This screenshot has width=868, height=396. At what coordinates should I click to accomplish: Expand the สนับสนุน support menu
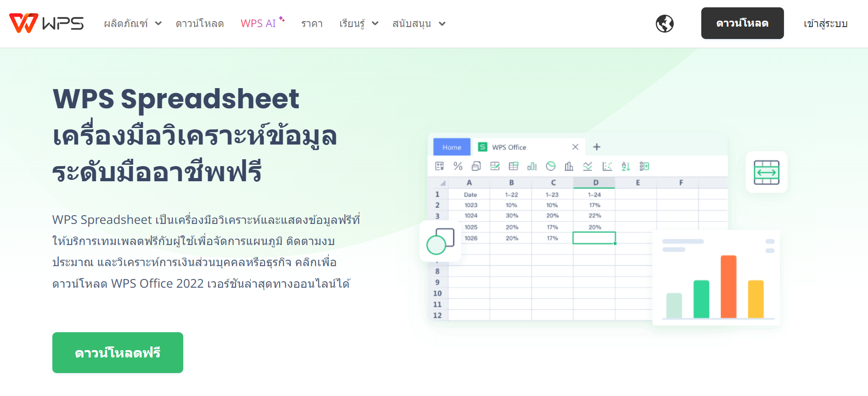[419, 23]
